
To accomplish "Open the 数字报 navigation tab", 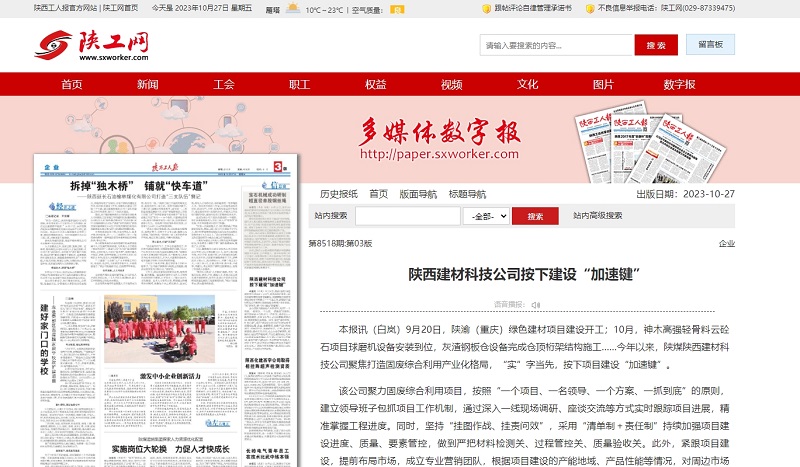I will pos(679,84).
